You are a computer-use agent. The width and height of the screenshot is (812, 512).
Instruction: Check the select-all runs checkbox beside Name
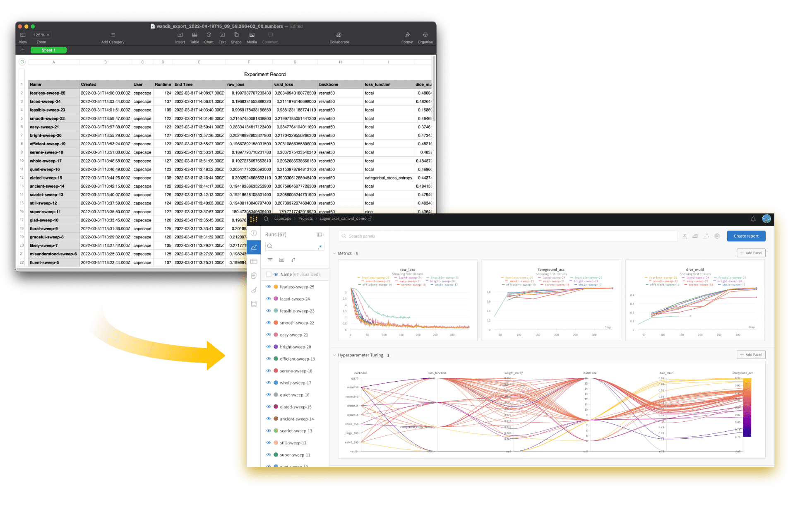(x=269, y=274)
